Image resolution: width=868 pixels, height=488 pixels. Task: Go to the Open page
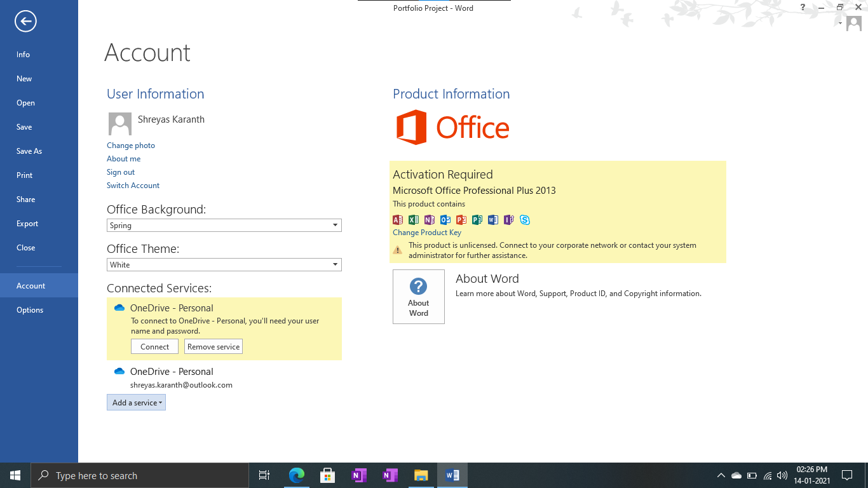39,103
